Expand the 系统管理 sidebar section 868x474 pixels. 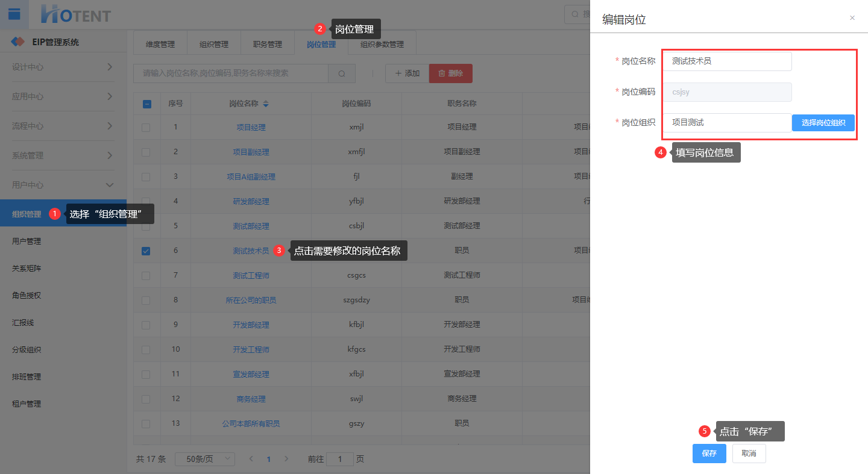tap(63, 155)
